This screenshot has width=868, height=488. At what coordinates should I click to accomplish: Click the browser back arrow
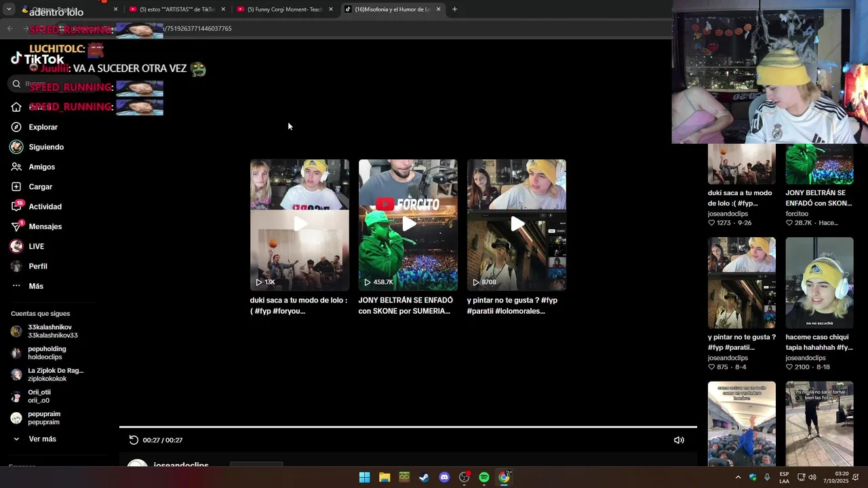(x=9, y=28)
